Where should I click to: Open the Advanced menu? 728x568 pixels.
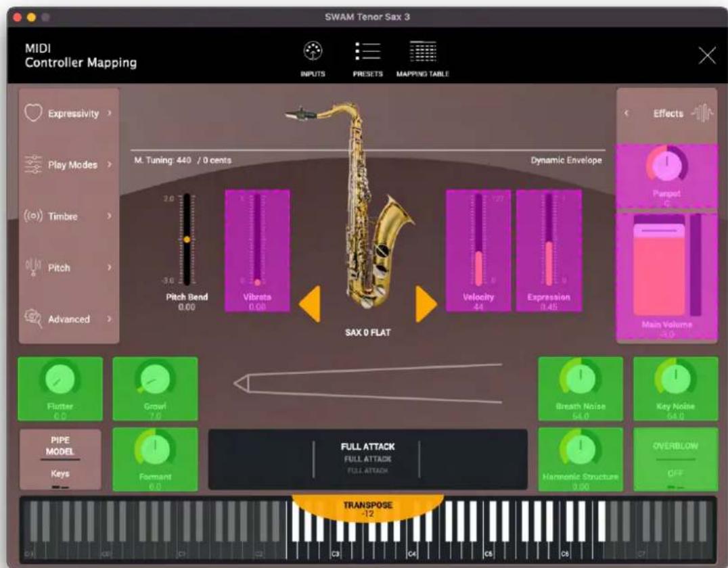(x=69, y=319)
